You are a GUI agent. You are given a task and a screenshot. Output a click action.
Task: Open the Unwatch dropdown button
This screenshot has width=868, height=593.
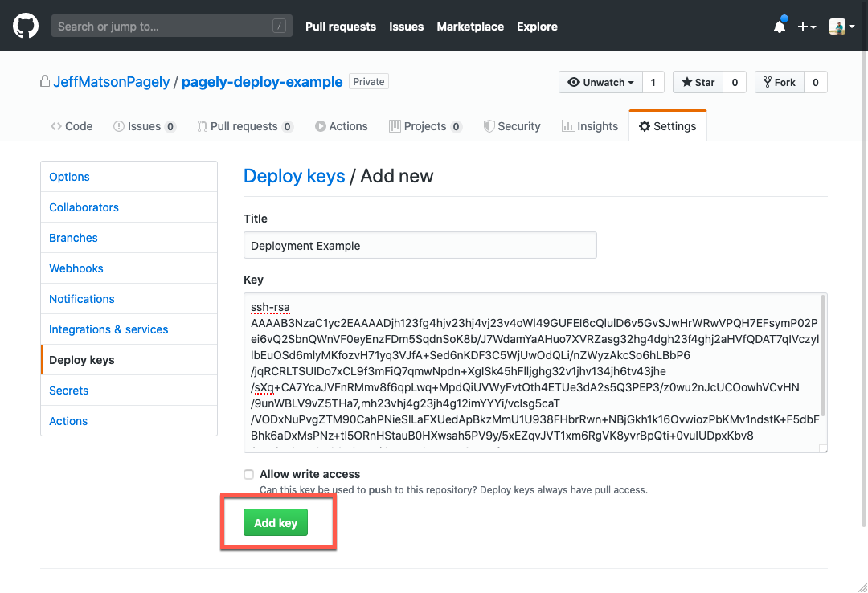[x=600, y=83]
